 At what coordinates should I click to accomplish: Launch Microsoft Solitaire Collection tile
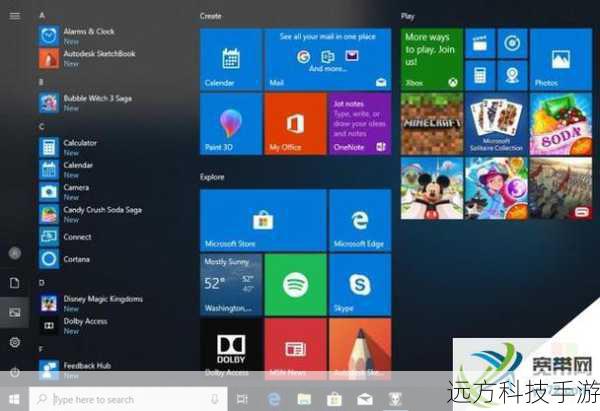[496, 124]
